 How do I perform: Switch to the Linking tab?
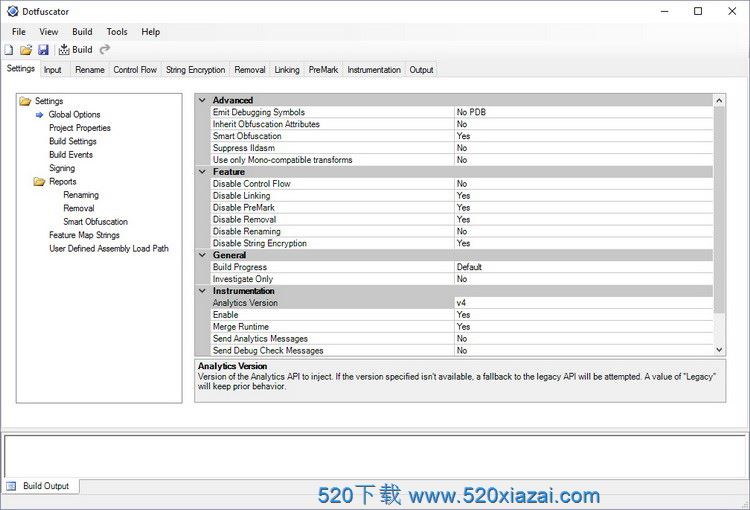point(287,70)
